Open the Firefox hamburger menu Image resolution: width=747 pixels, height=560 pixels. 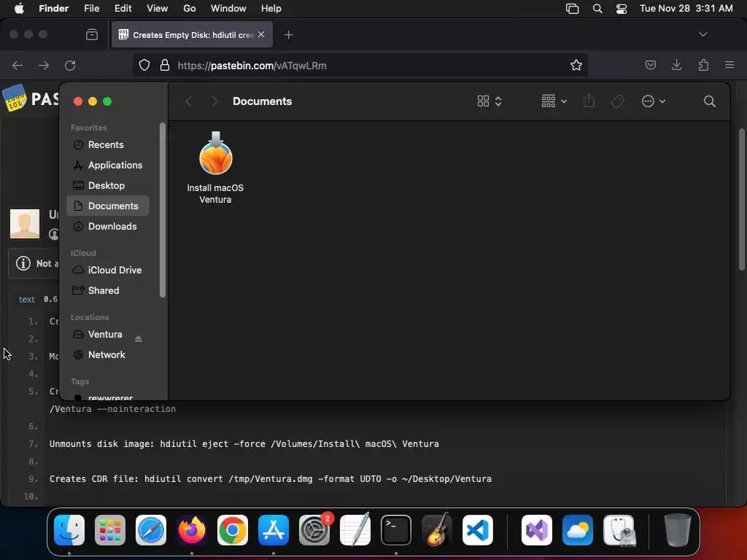pyautogui.click(x=729, y=65)
